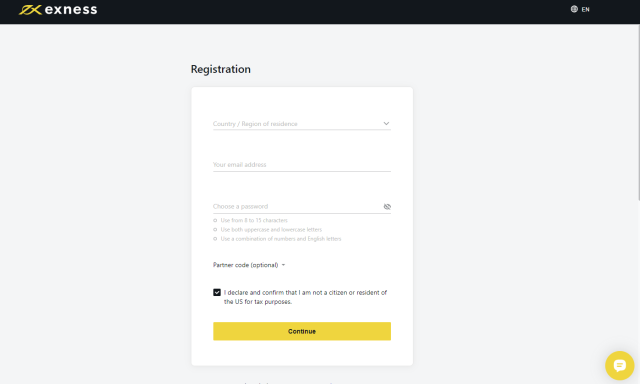Click the globe language icon
This screenshot has width=640, height=384.
click(x=574, y=9)
